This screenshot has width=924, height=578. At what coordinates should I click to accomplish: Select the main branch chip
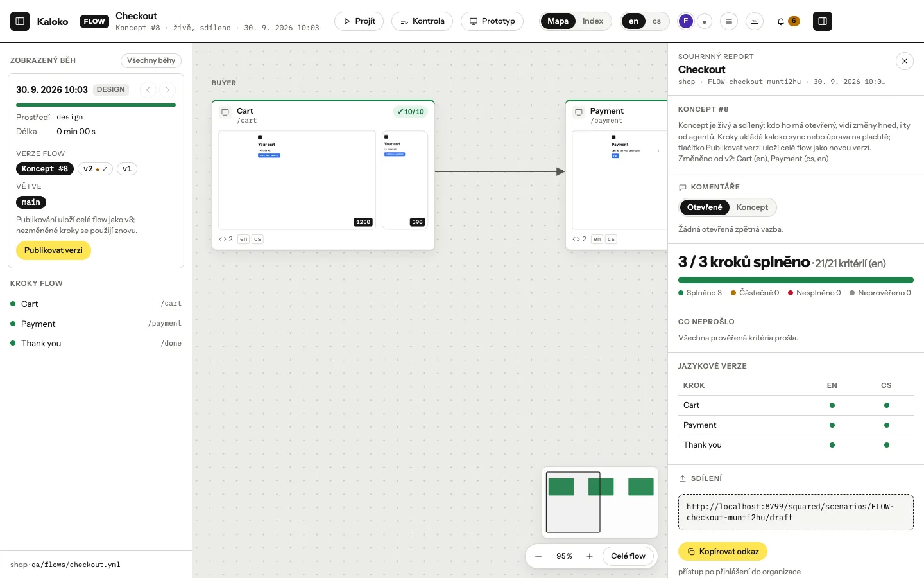31,202
